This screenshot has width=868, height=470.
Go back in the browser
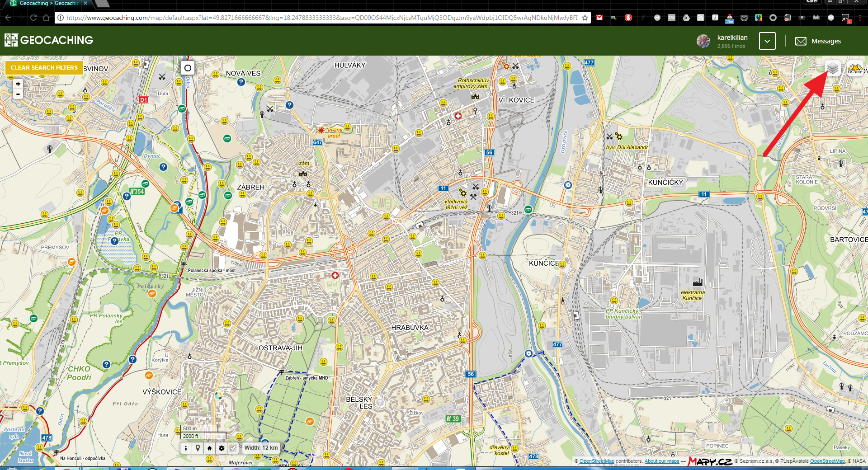pos(9,18)
